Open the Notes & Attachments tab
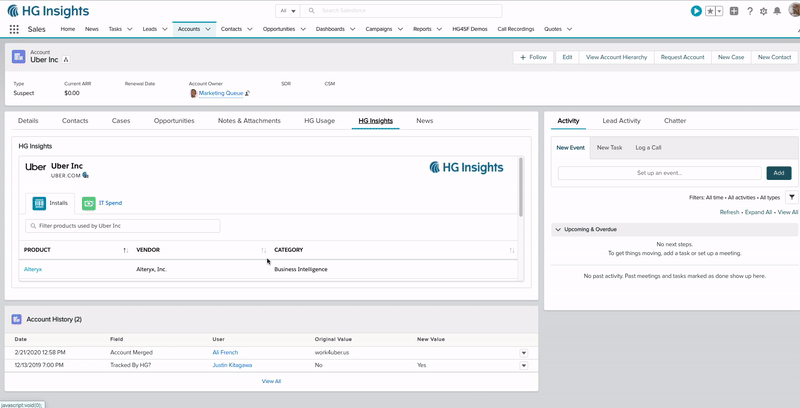 [249, 121]
